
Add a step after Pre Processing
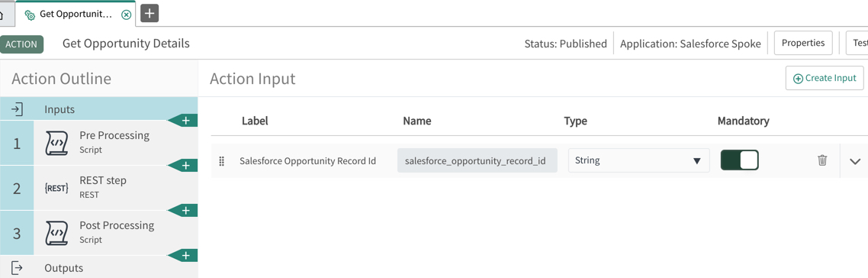click(183, 165)
